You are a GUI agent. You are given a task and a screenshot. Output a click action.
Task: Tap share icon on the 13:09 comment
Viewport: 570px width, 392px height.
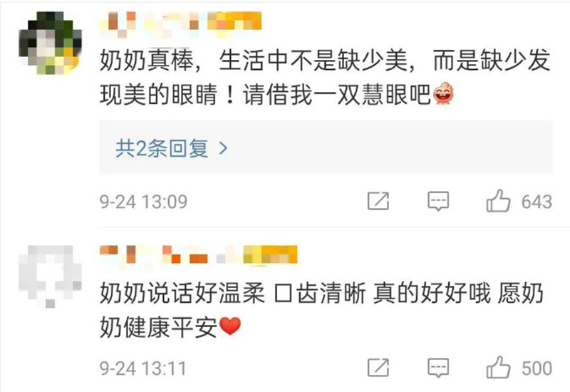click(378, 201)
